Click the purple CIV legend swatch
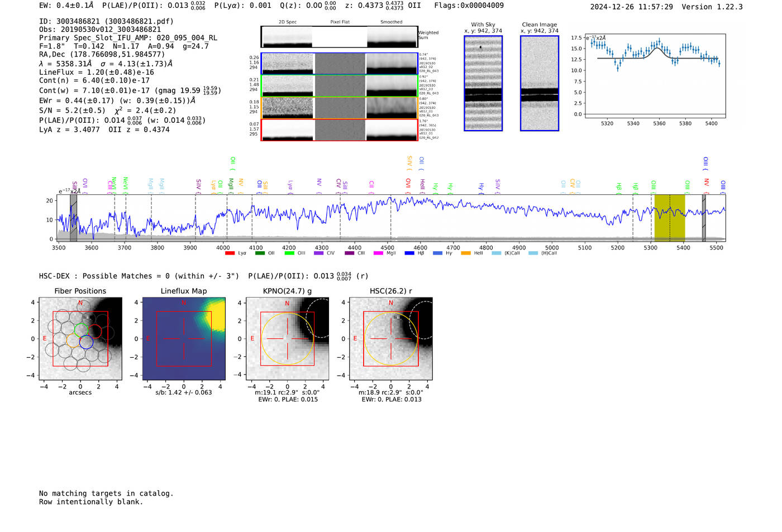The width and height of the screenshot is (782, 532). coord(319,253)
